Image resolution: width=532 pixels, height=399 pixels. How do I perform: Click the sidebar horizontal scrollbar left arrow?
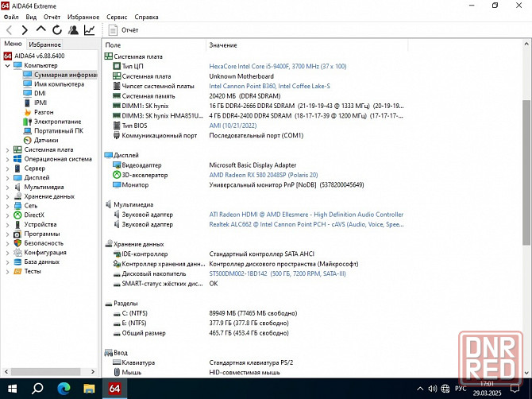(x=6, y=371)
